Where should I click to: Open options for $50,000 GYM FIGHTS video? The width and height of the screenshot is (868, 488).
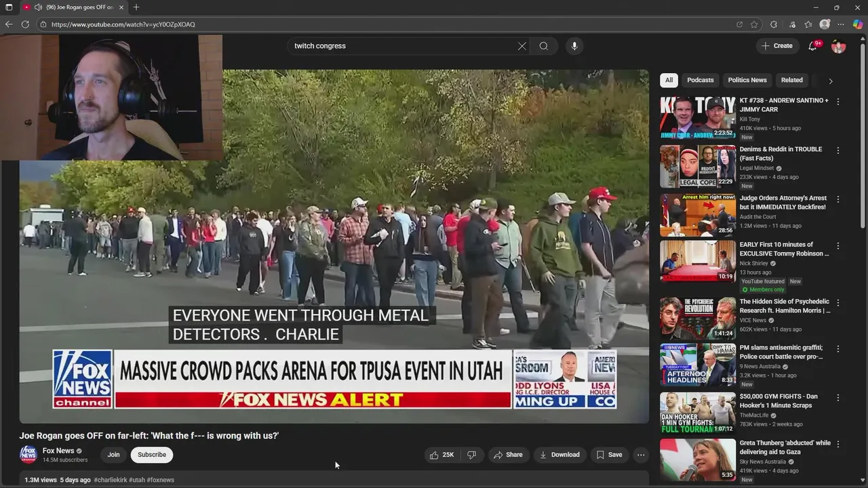(838, 398)
